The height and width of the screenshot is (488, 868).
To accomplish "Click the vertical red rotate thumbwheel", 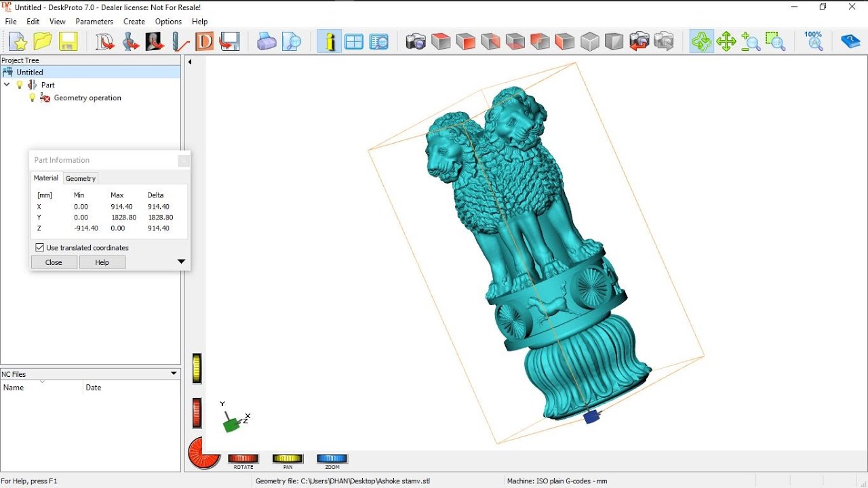I will click(197, 413).
